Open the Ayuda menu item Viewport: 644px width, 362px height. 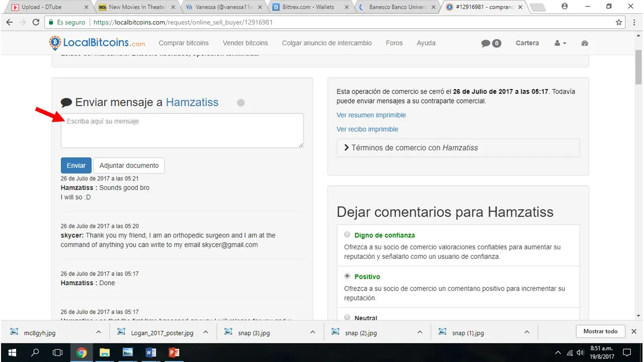[x=426, y=43]
